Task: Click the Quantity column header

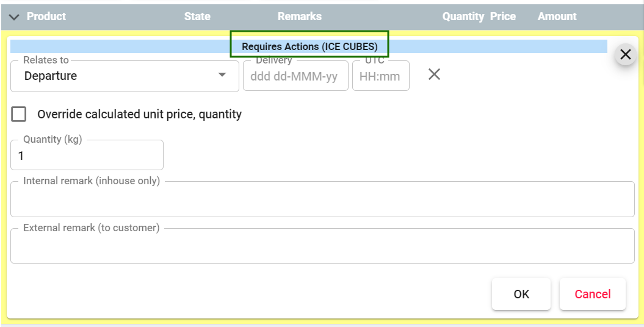Action: 463,16
